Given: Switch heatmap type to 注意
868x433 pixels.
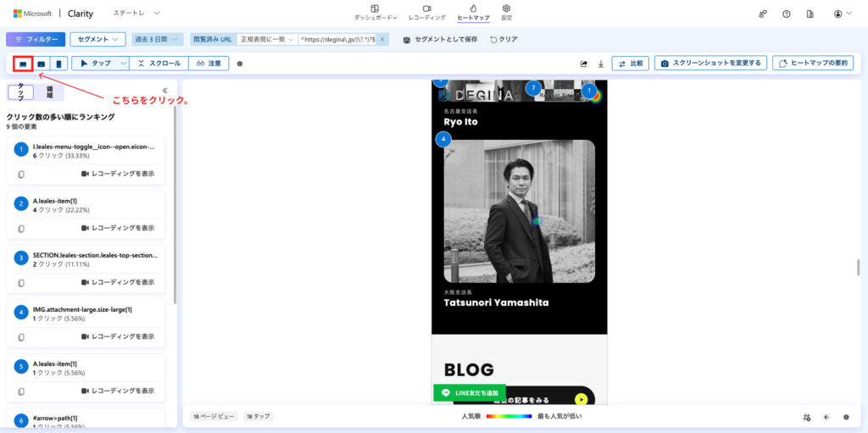Looking at the screenshot, I should point(209,64).
